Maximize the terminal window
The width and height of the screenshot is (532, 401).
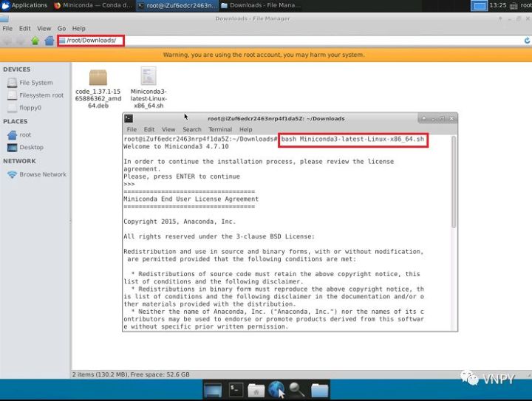(442, 119)
